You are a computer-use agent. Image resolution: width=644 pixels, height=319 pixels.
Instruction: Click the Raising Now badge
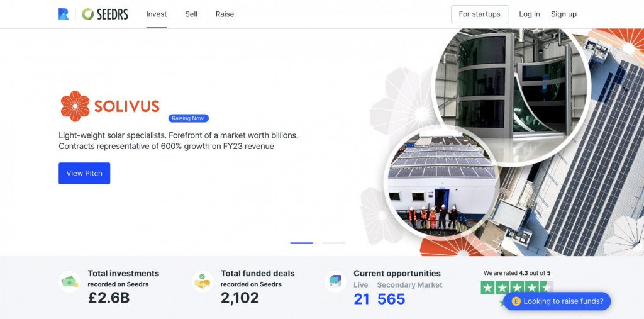pyautogui.click(x=189, y=118)
